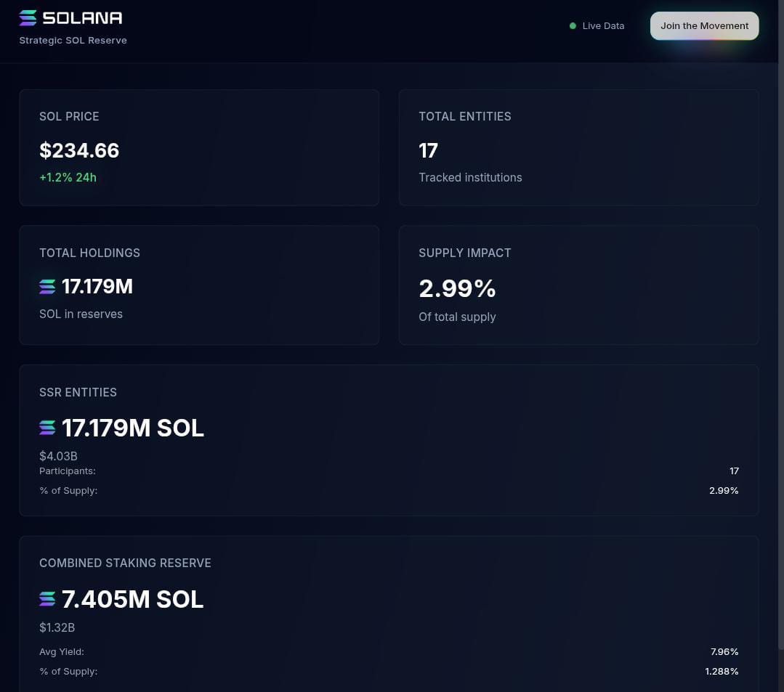The width and height of the screenshot is (784, 692).
Task: Click the COMBINED STAKING RESERVE heading
Action: pos(125,563)
